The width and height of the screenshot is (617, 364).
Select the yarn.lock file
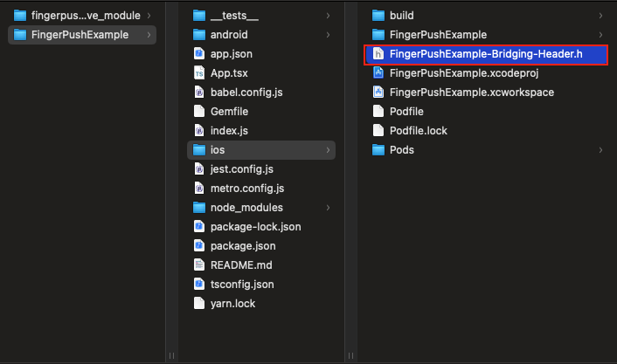click(232, 304)
